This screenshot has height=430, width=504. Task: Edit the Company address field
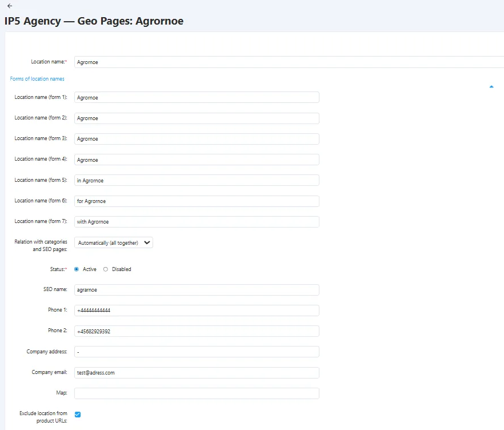(197, 352)
